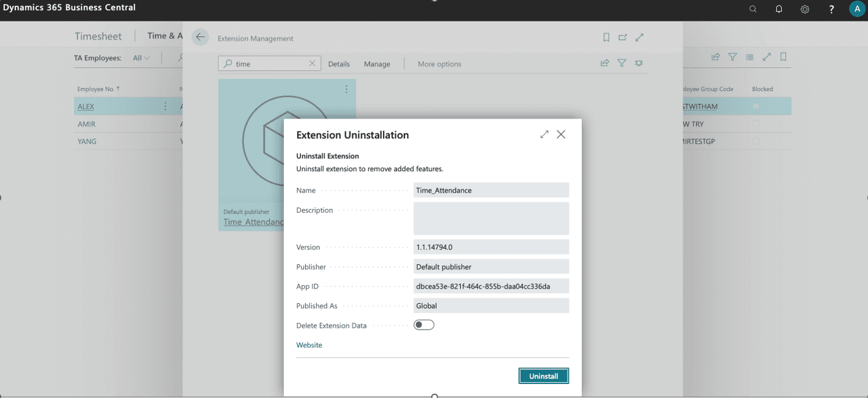
Task: Open the Timesheet heading in background
Action: coord(98,36)
